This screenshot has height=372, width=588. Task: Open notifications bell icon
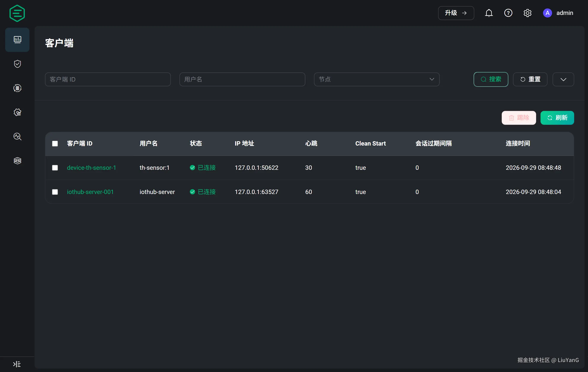(489, 13)
